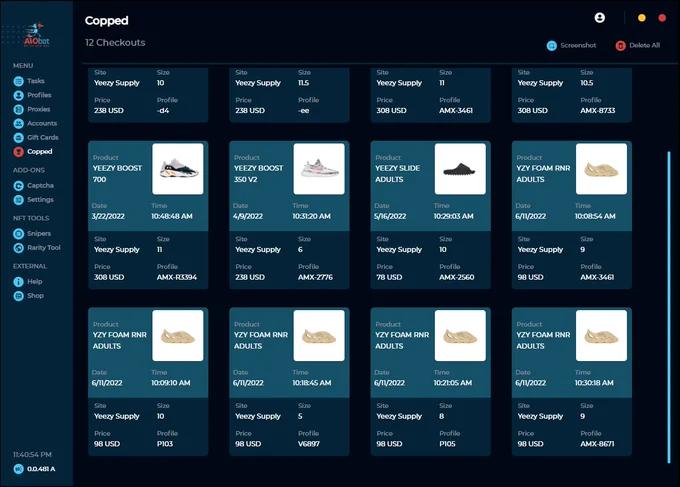The image size is (680, 487).
Task: Switch to the Accounts page
Action: click(x=42, y=123)
